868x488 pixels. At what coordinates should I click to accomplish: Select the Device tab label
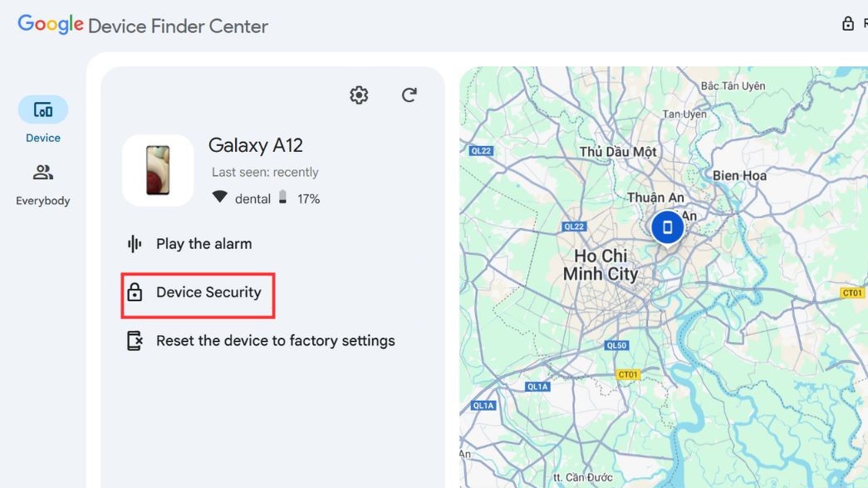coord(43,138)
